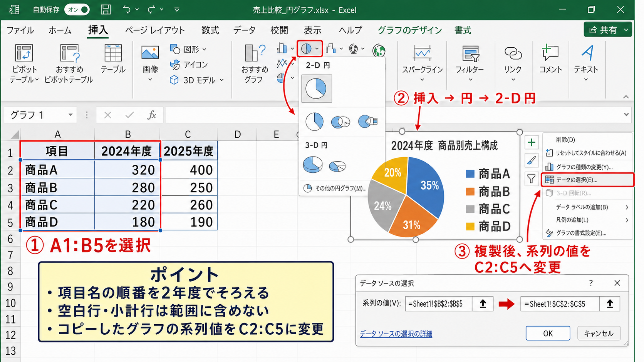Click the $B$2:$B$5 series values field
Viewport: 644px width, 362px height.
coord(438,304)
